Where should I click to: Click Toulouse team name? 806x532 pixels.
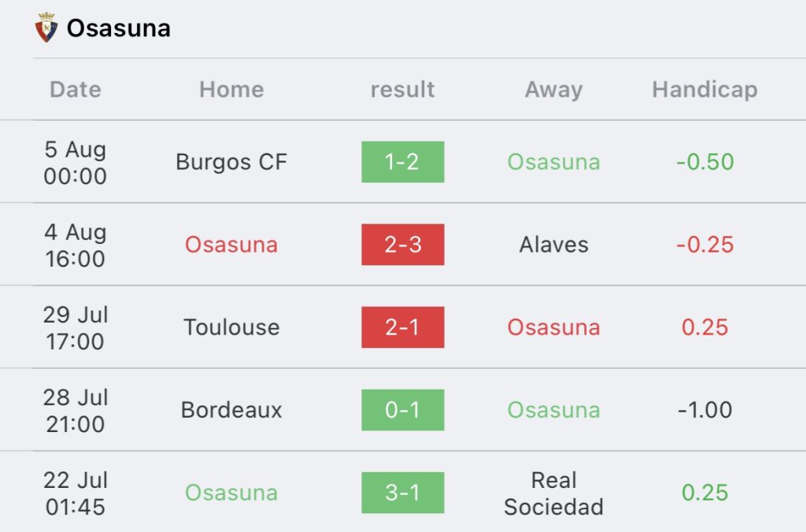click(231, 327)
